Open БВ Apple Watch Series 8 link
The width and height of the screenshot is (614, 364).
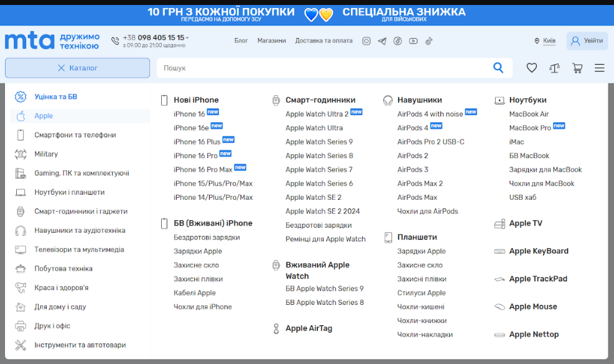(325, 302)
